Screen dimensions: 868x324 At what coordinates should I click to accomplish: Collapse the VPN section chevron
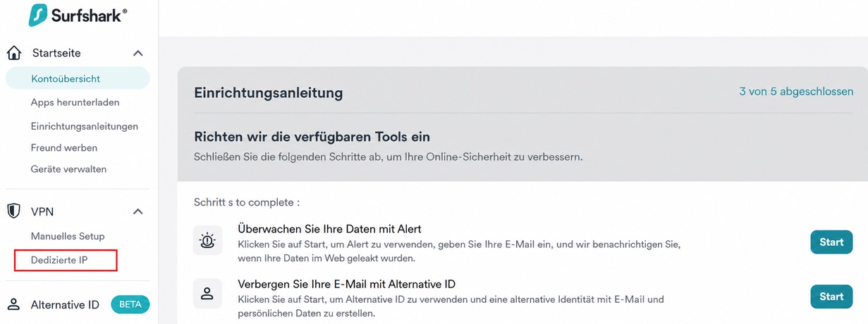click(x=138, y=211)
